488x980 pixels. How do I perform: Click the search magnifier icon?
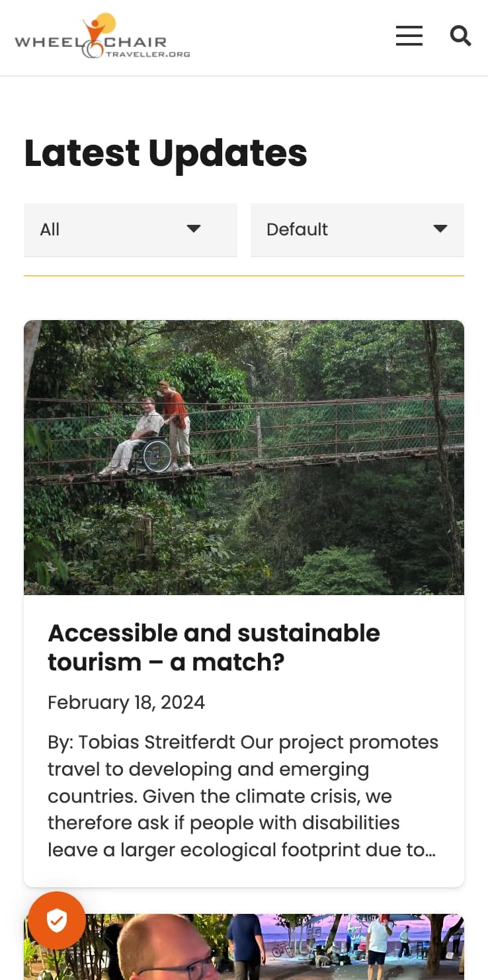coord(460,36)
